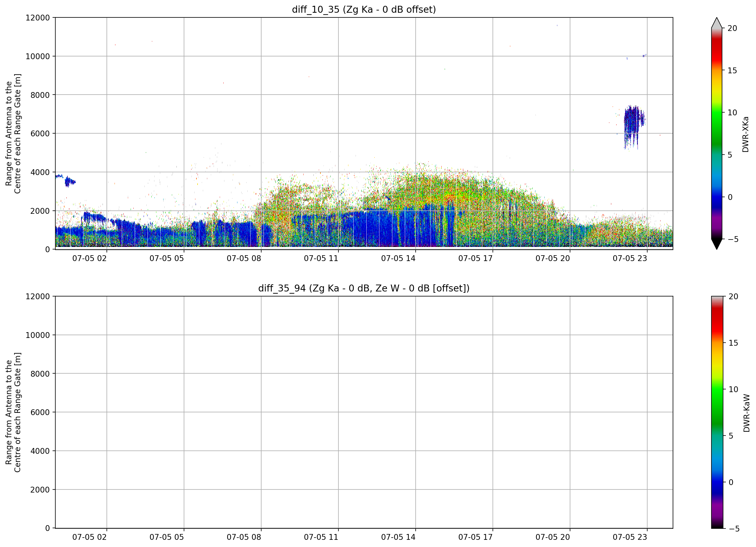Click '07-05 20' on the top plot x-axis
Image resolution: width=756 pixels, height=547 pixels.
pos(553,259)
